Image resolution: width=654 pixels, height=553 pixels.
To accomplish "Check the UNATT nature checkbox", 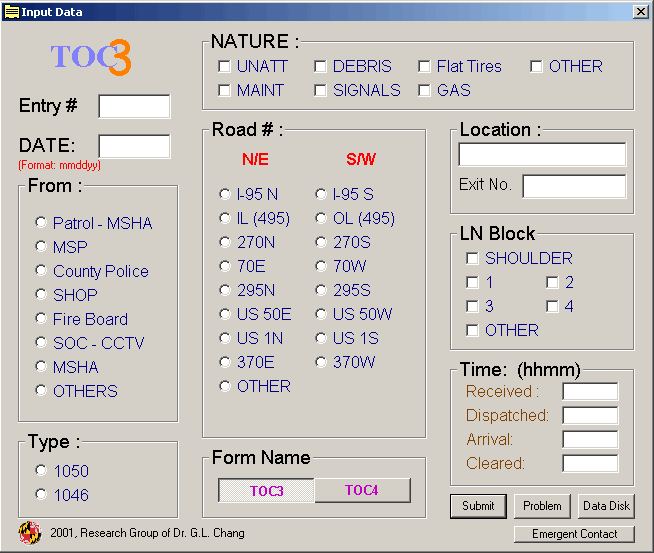I will click(224, 67).
